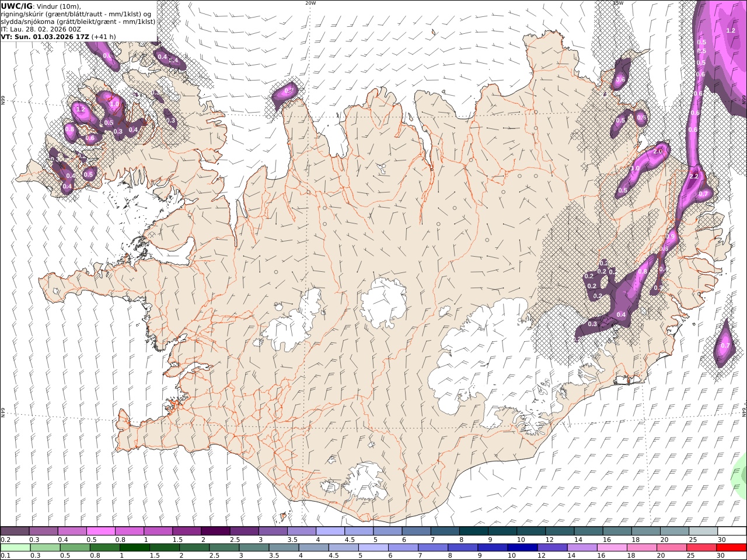Click the UWC/IG title in the header
Image resolution: width=747 pixels, height=560 pixels.
click(16, 6)
